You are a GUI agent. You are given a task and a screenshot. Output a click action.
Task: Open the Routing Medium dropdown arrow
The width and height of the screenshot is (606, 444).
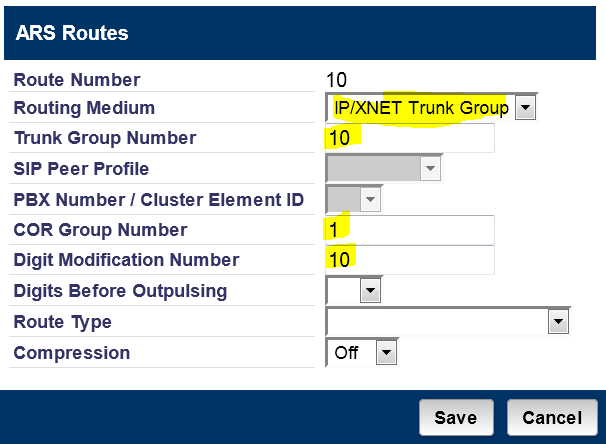pos(526,107)
